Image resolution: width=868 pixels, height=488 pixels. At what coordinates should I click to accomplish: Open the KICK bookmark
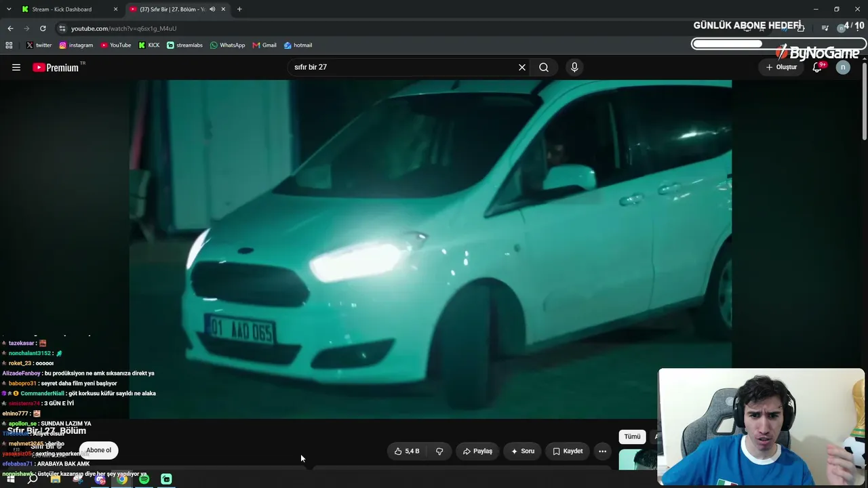pyautogui.click(x=149, y=45)
